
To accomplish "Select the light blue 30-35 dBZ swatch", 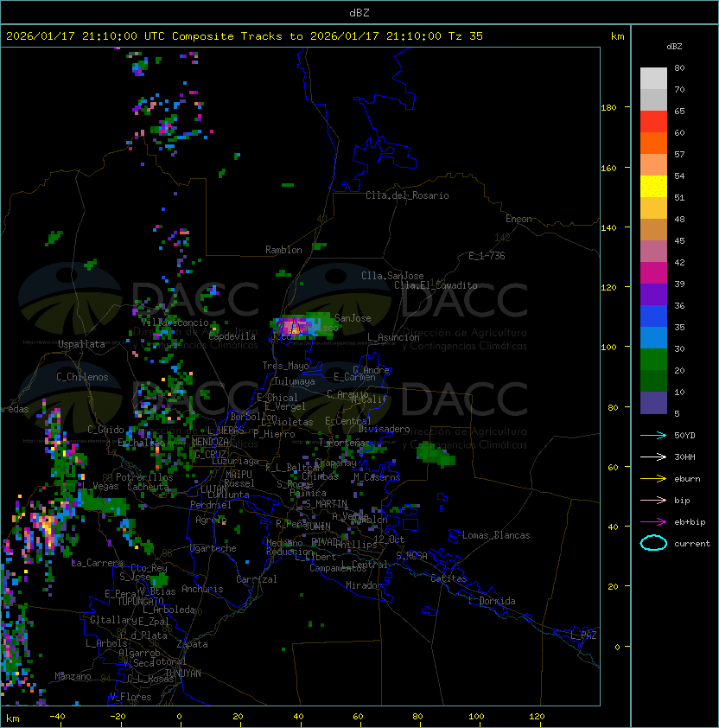I will (x=653, y=338).
